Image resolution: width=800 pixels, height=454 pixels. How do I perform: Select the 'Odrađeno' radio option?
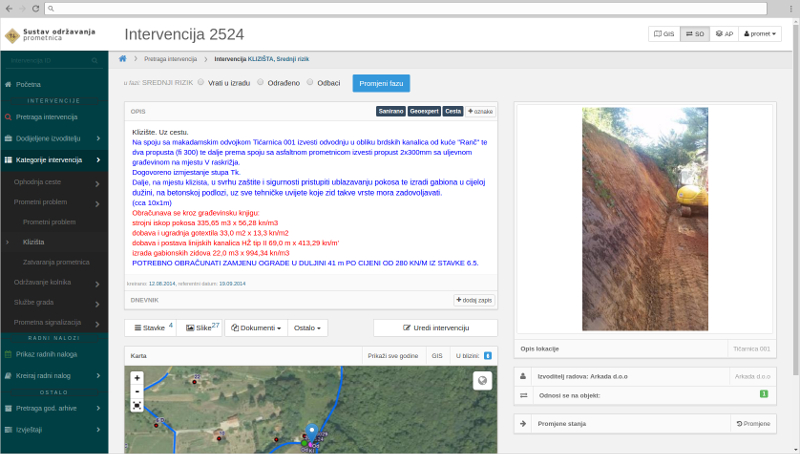261,82
